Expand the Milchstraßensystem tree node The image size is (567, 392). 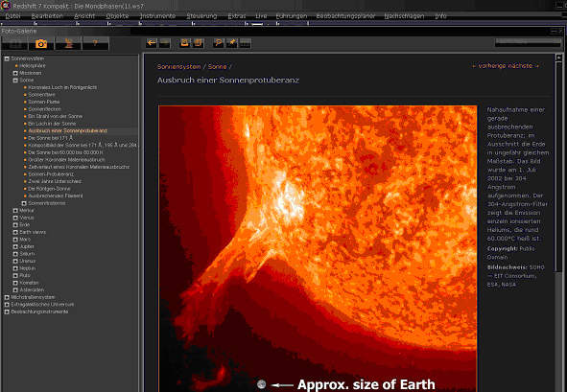click(7, 297)
